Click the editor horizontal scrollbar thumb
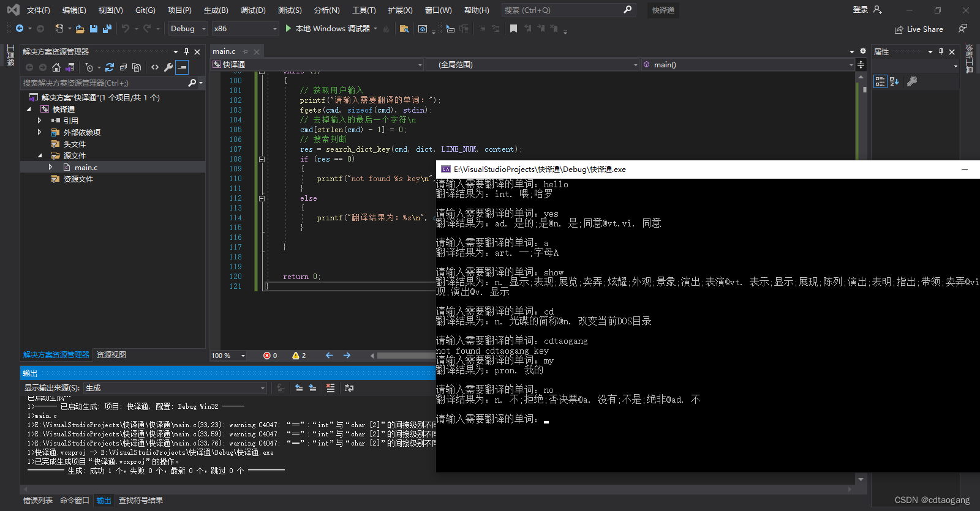 pyautogui.click(x=405, y=356)
